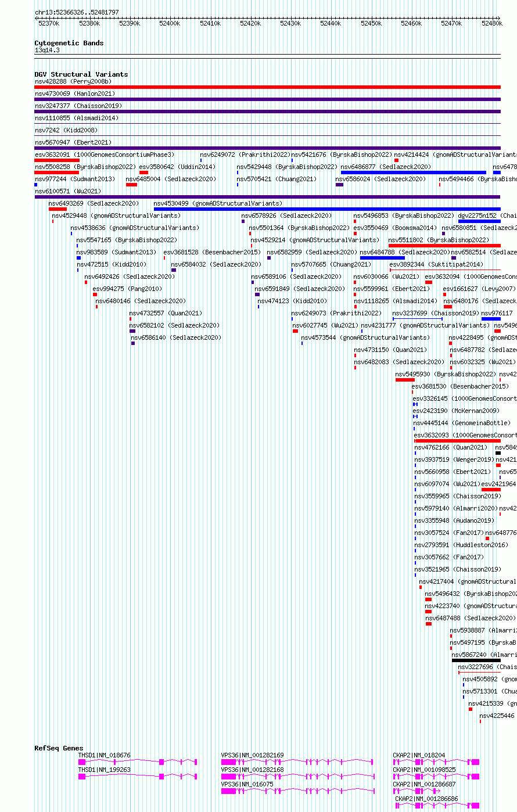Click the nsv7242 (Kidd2008) variant label

(x=66, y=130)
